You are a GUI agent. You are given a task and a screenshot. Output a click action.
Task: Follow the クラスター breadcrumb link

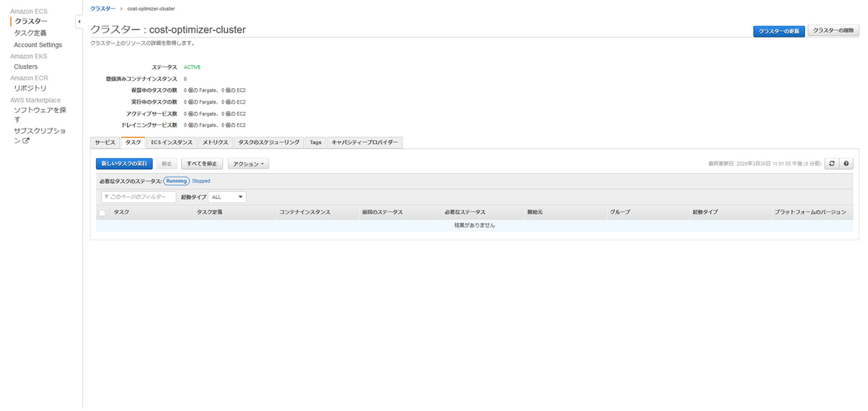[x=102, y=8]
